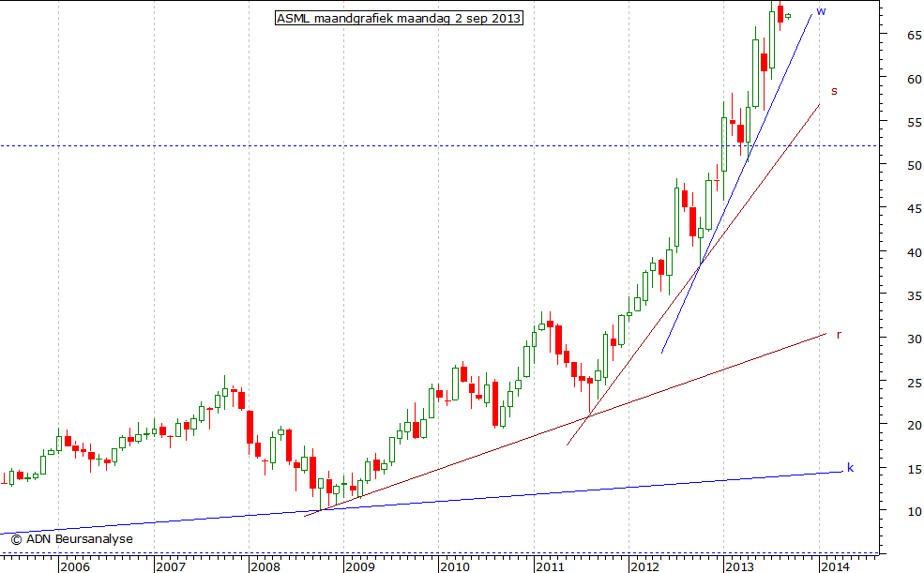924x573 pixels.
Task: Pick the 2008 year label on the time axis
Action: [265, 566]
